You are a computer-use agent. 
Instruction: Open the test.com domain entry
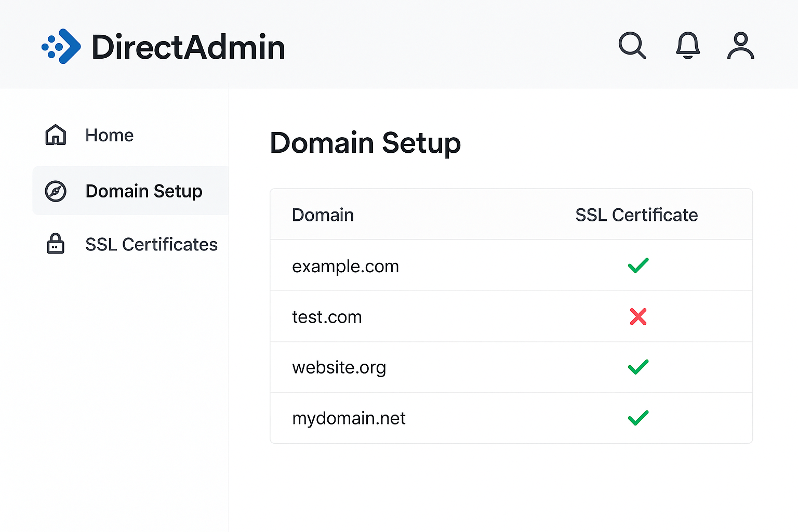(327, 317)
